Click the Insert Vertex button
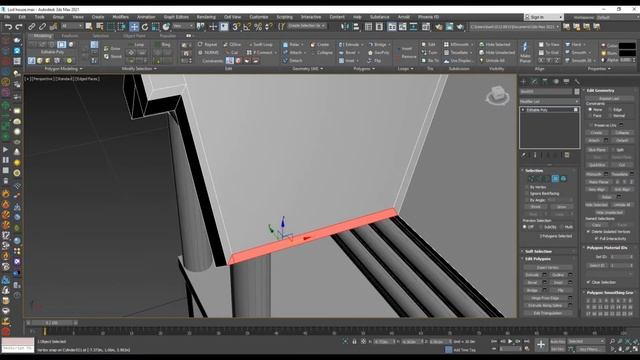The width and height of the screenshot is (640, 360). [548, 267]
